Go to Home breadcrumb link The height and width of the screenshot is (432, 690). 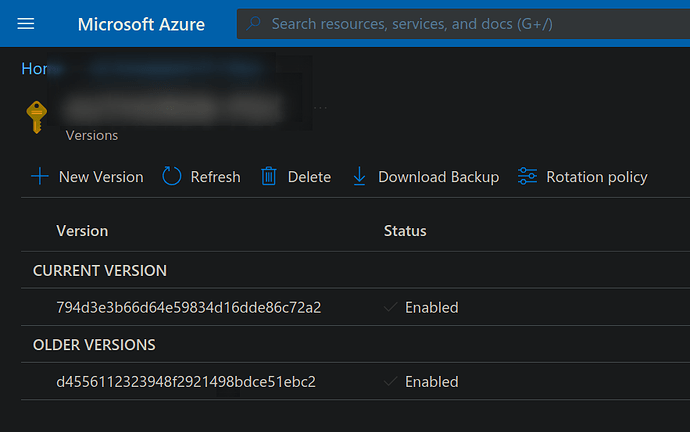click(34, 68)
